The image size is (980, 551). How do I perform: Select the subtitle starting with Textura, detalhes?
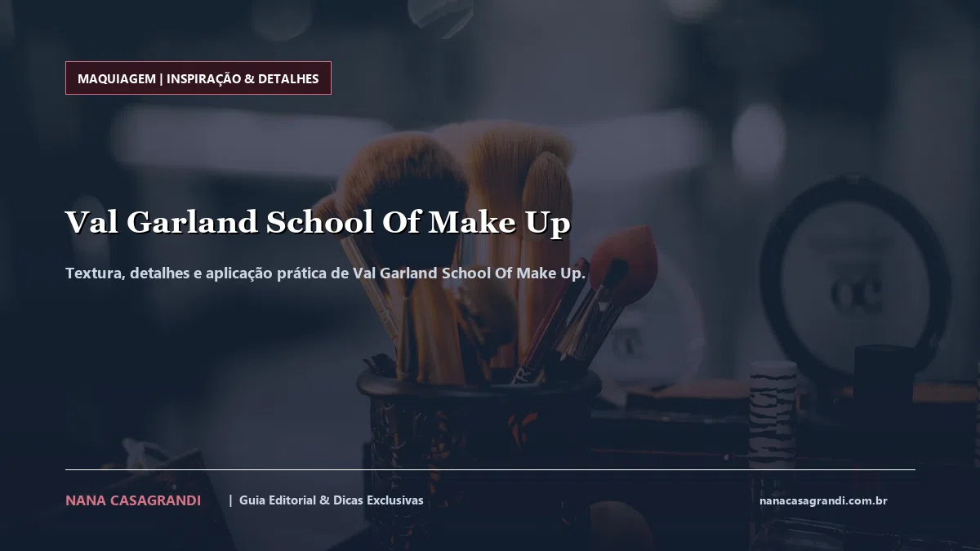tap(325, 273)
